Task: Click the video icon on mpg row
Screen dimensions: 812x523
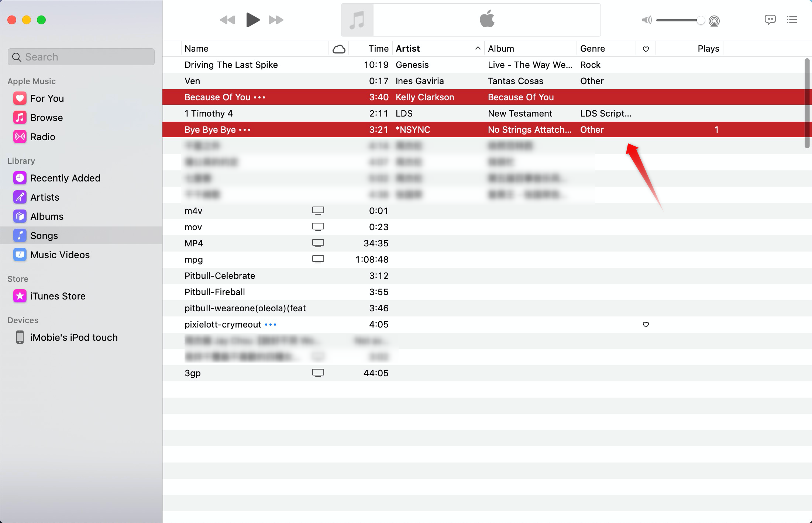Action: click(x=318, y=259)
